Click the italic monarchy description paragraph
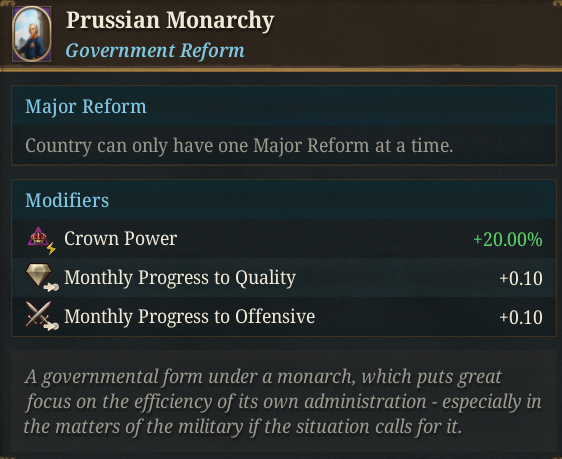This screenshot has height=459, width=562. point(283,401)
